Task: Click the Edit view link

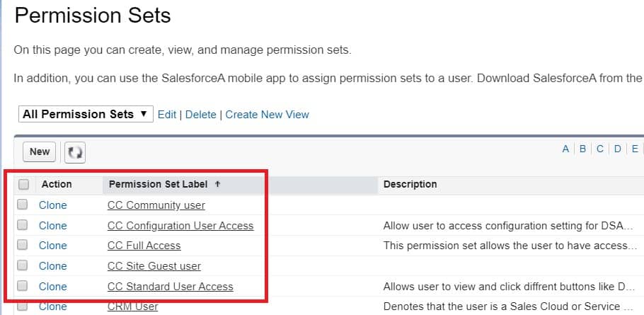Action: [167, 115]
